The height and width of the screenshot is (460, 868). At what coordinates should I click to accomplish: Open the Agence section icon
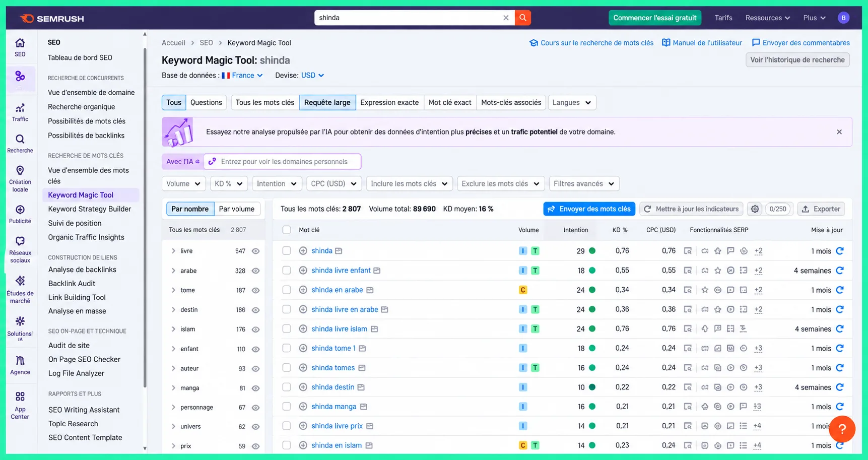(20, 365)
